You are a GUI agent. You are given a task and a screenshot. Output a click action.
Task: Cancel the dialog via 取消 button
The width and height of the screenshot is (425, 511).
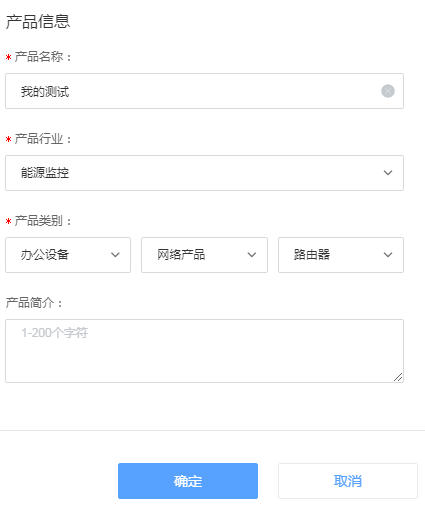348,481
